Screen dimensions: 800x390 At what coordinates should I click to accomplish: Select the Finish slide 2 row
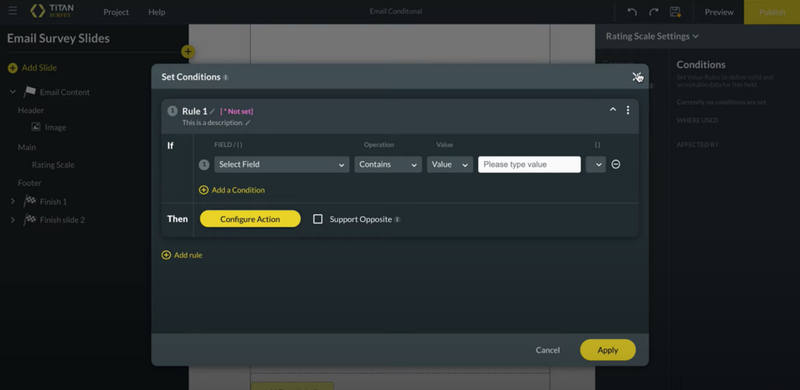click(62, 220)
